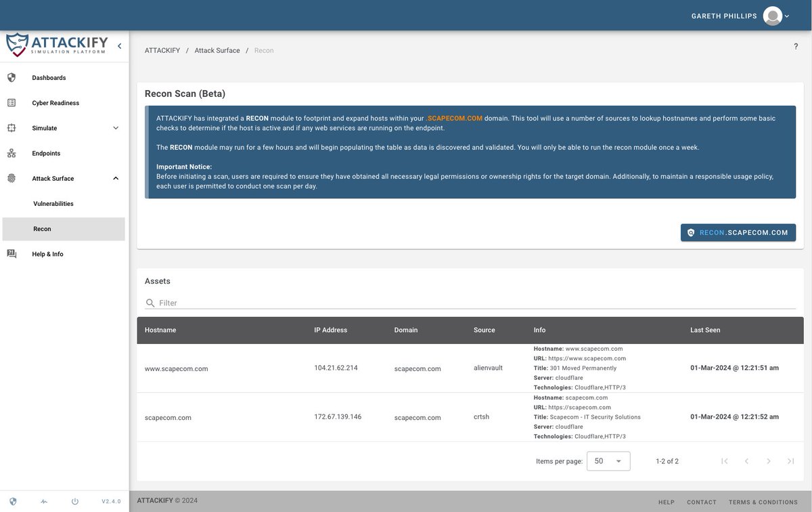
Task: Click the question mark help icon
Action: [796, 47]
